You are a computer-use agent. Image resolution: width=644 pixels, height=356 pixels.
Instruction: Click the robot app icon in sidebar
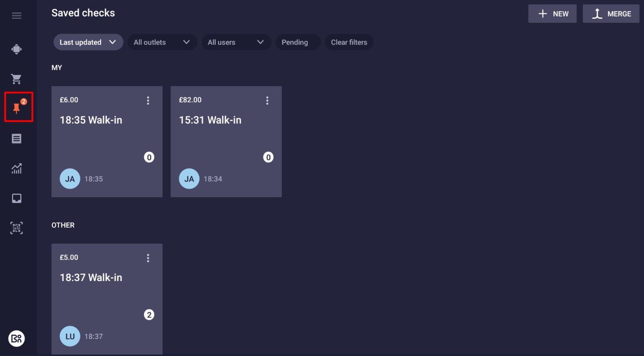(17, 49)
